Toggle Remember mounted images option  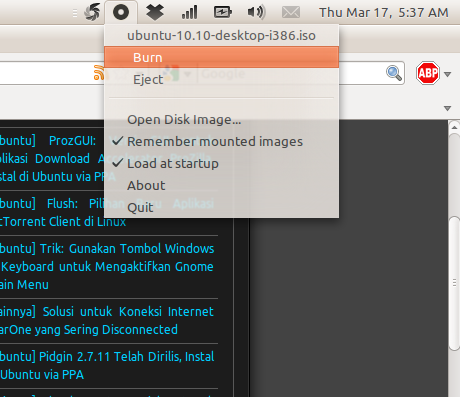pos(221,141)
